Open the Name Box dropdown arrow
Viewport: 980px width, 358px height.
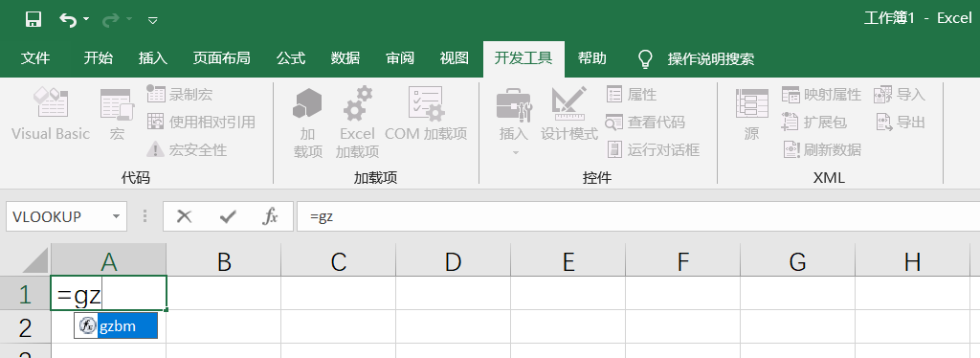tap(116, 216)
